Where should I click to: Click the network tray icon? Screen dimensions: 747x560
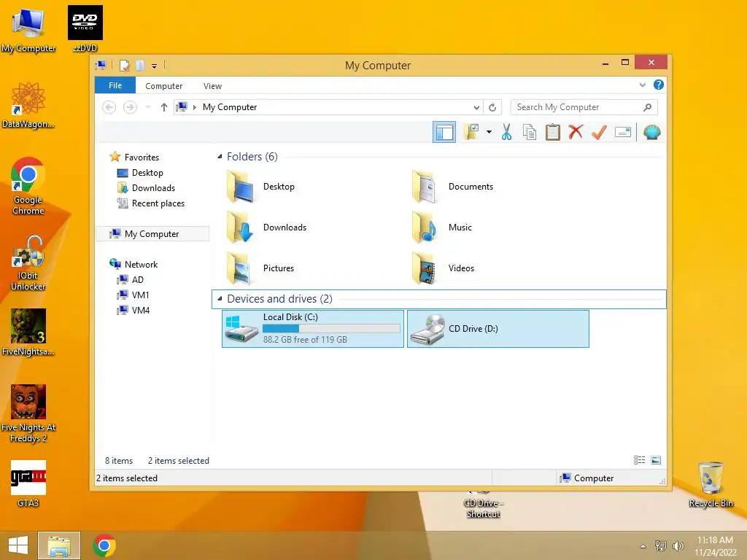point(661,545)
